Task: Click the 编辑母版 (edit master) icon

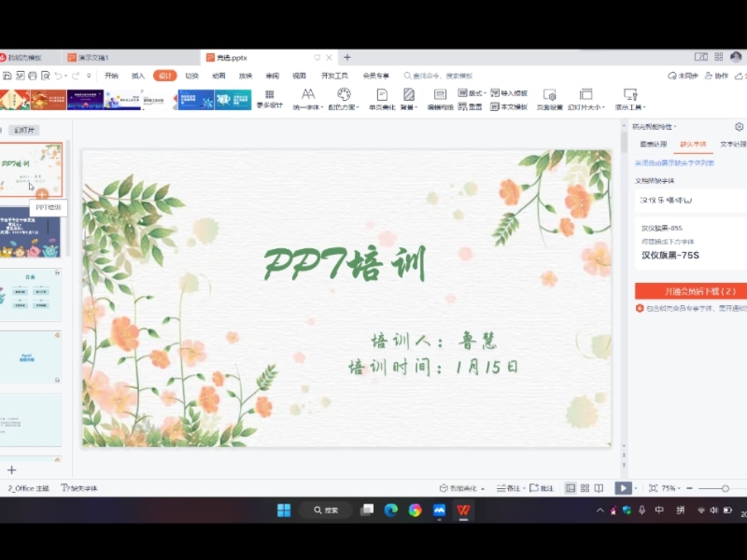Action: pos(440,99)
